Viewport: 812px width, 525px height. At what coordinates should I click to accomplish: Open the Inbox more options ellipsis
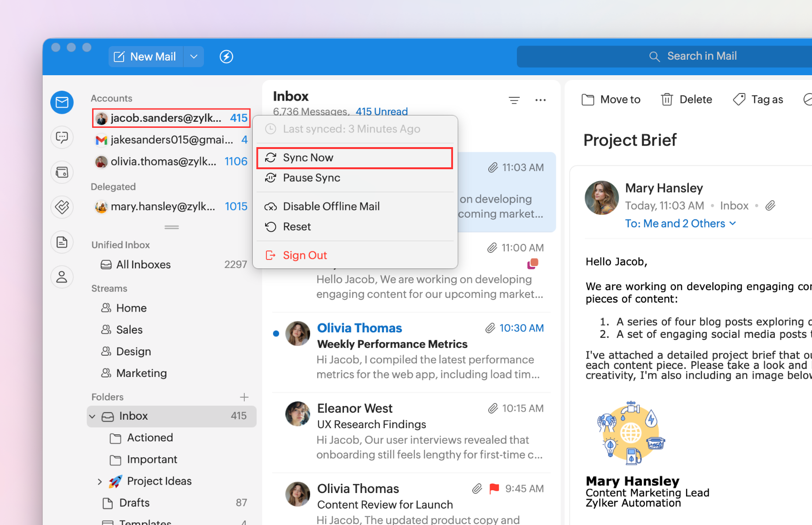540,100
